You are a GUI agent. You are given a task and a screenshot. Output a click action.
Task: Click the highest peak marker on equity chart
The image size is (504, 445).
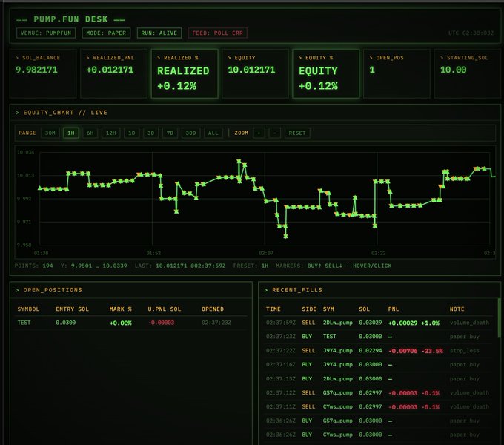[x=239, y=161]
